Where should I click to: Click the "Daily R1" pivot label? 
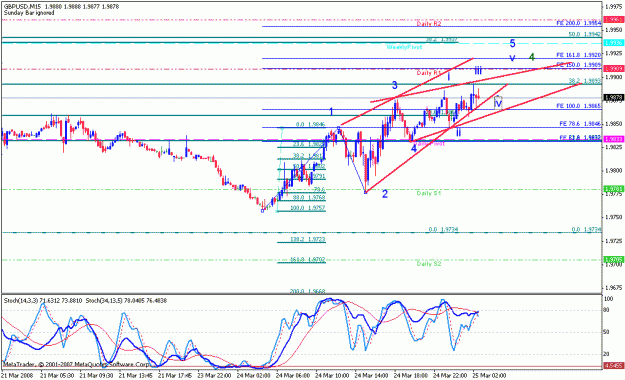point(429,73)
